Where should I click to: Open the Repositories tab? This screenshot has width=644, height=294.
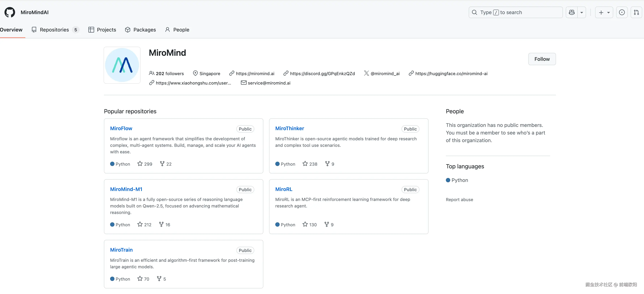click(54, 30)
